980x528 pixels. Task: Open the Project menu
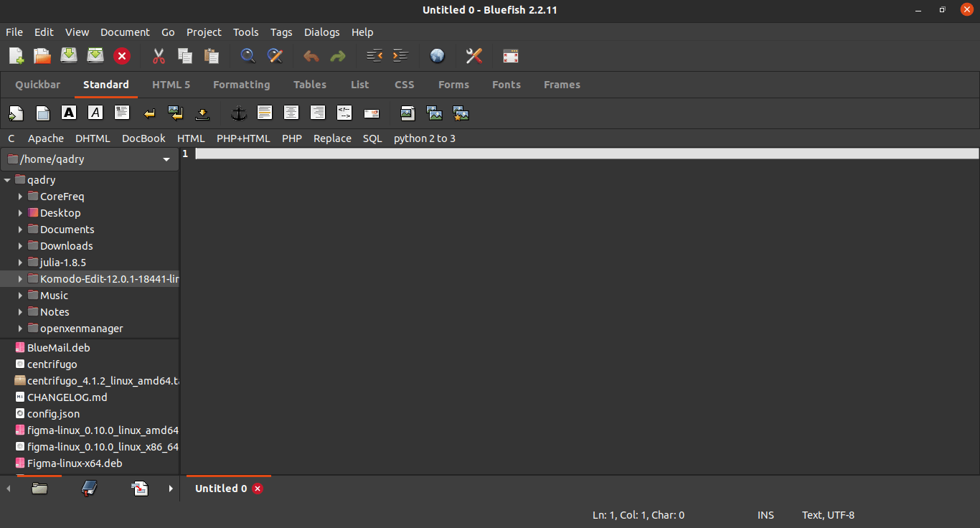(204, 32)
